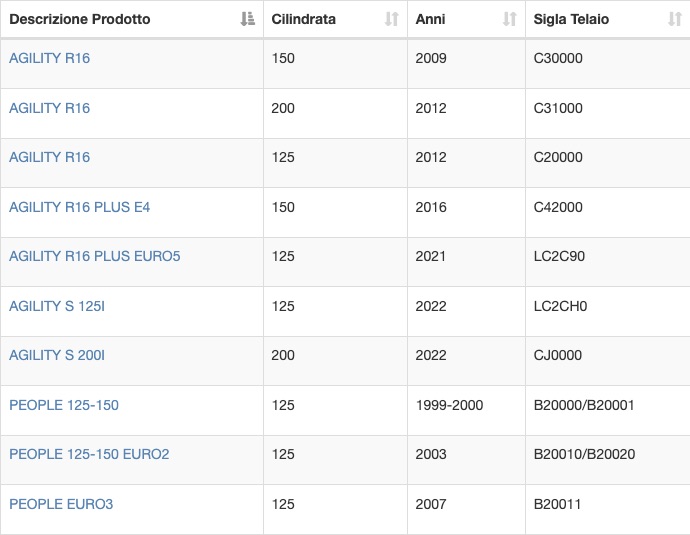Sort by the Descrizione Prodotto header
The width and height of the screenshot is (690, 535).
click(x=80, y=19)
